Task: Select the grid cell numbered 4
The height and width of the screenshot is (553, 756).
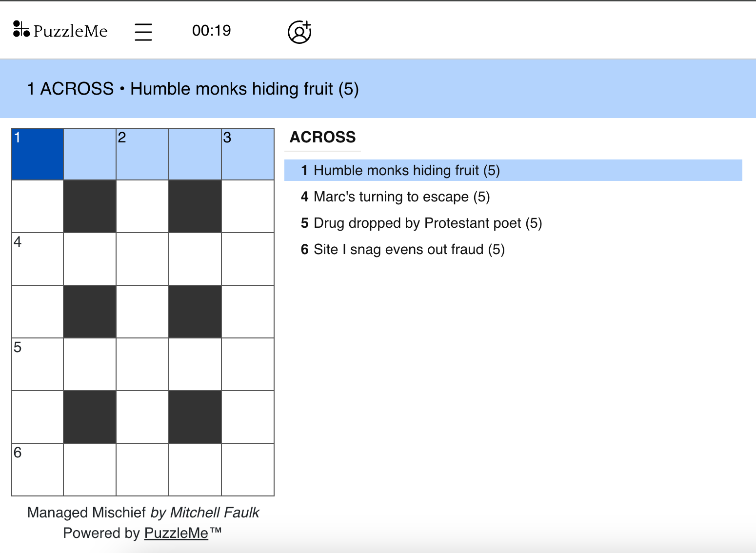Action: pyautogui.click(x=38, y=259)
